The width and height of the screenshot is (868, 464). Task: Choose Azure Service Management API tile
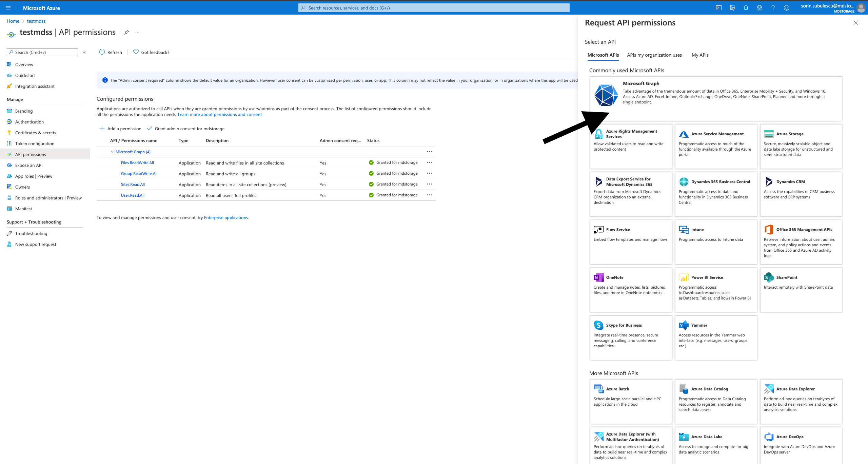tap(716, 146)
